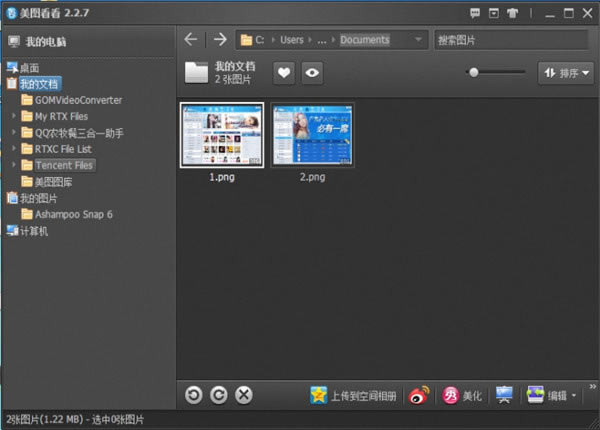
Task: Expand more toolbar items double chevron
Action: tap(593, 387)
